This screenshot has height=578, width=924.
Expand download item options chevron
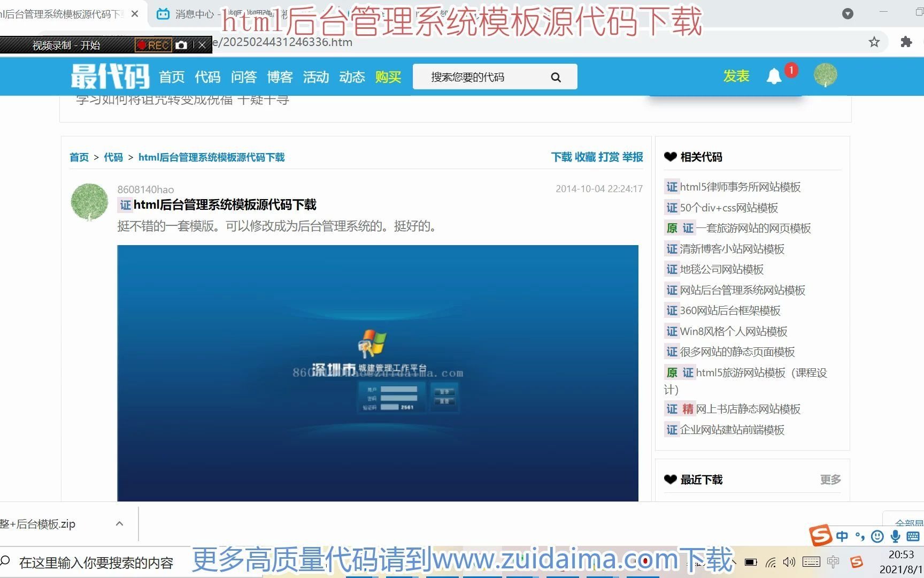tap(120, 523)
